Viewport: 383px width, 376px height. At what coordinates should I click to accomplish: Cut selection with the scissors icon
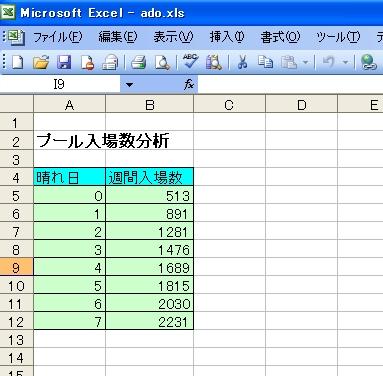click(242, 62)
